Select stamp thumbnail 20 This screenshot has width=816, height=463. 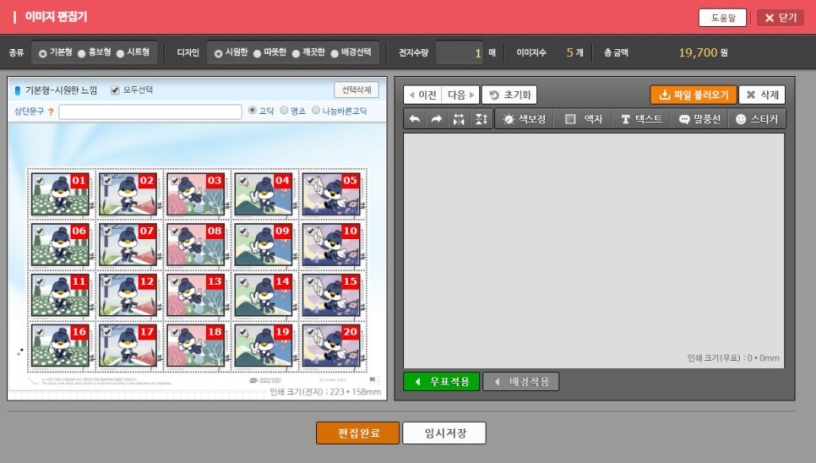[331, 345]
